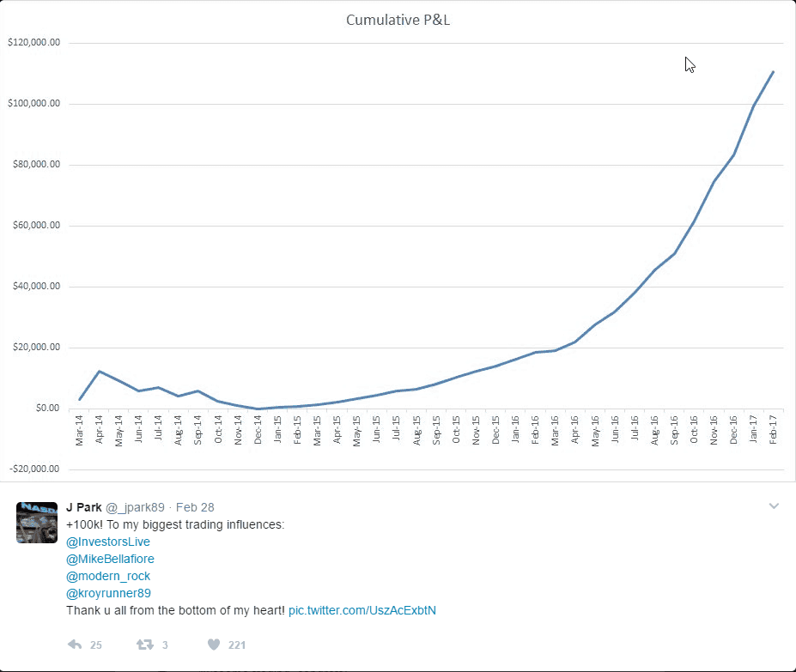Click the reply arrow icon

pyautogui.click(x=74, y=645)
